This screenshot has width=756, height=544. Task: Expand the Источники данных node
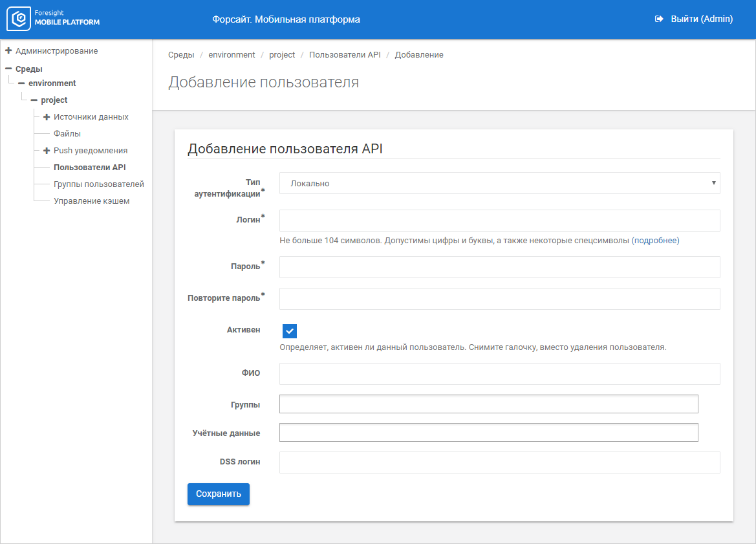(47, 117)
